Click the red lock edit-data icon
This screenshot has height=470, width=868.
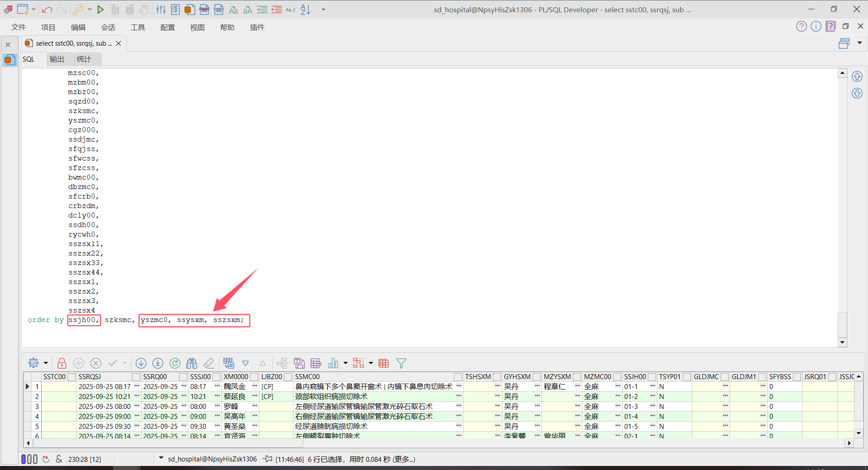(x=62, y=363)
